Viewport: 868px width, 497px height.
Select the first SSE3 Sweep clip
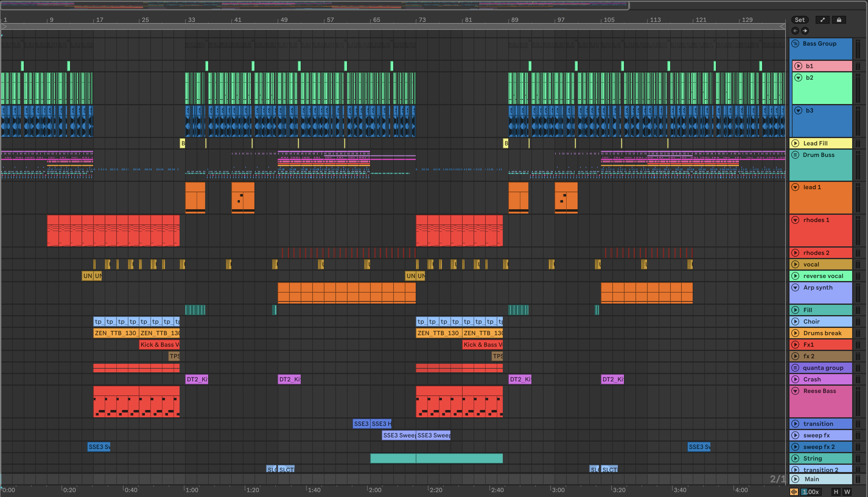click(399, 435)
